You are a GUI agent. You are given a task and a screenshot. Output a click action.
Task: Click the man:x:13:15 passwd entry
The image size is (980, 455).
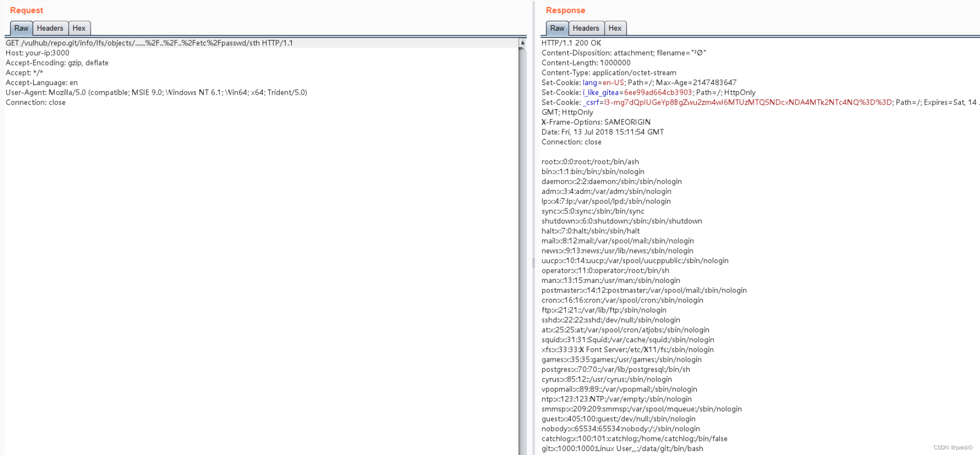(x=611, y=280)
